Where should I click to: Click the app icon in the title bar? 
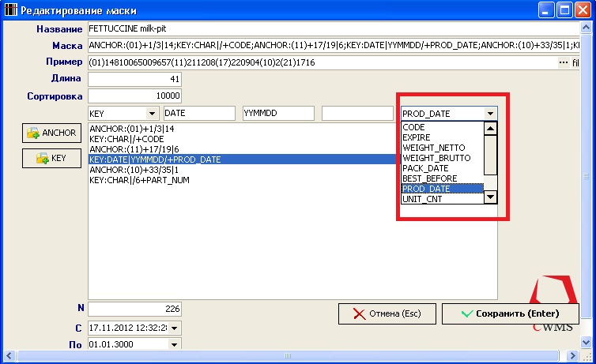click(x=9, y=10)
